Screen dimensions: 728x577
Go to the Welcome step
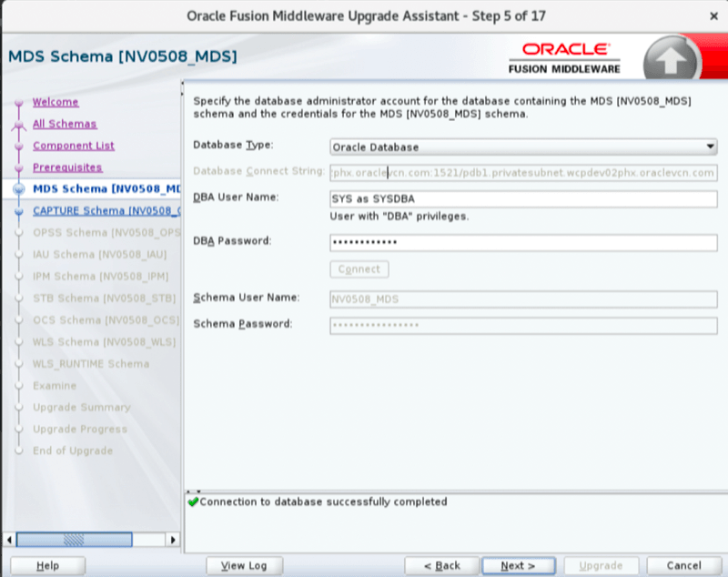click(56, 102)
